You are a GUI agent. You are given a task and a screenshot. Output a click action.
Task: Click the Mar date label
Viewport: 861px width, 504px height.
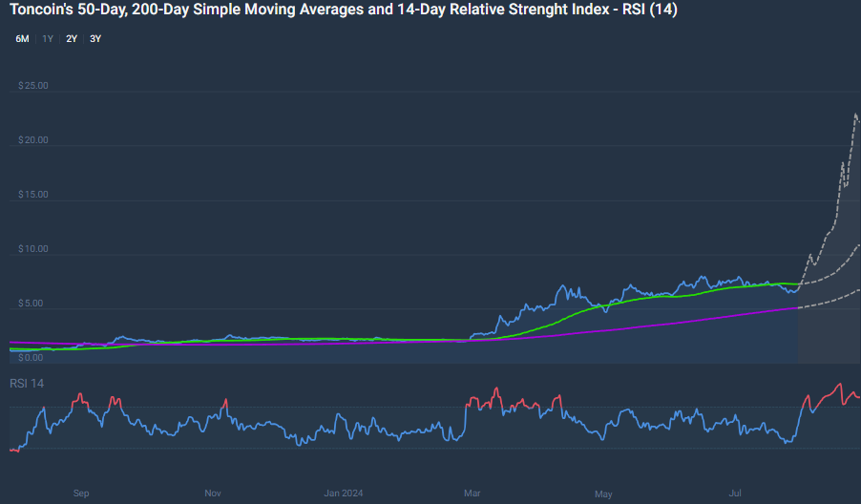click(x=472, y=493)
